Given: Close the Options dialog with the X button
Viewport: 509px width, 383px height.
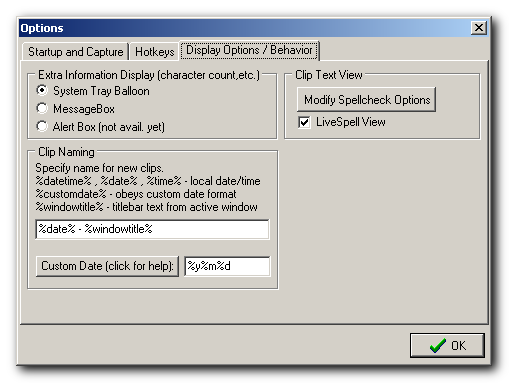Looking at the screenshot, I should tap(479, 28).
